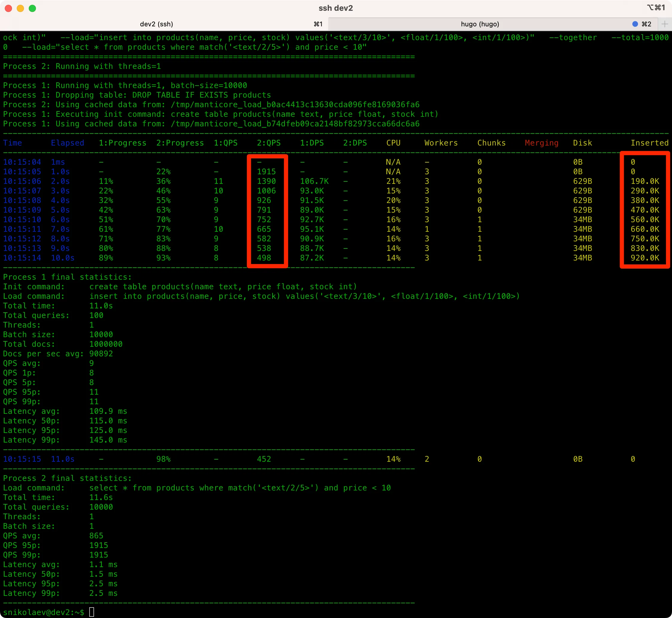The width and height of the screenshot is (672, 618).
Task: Click the Process 2 QPS avg 865
Action: click(x=96, y=536)
